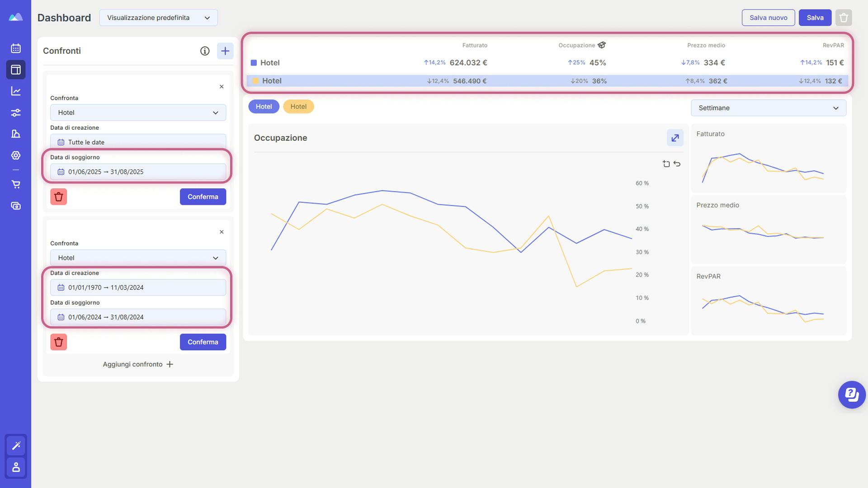Viewport: 868px width, 488px height.
Task: Open the 01/06/2025 → 31/08/2025 stay field
Action: [x=138, y=172]
